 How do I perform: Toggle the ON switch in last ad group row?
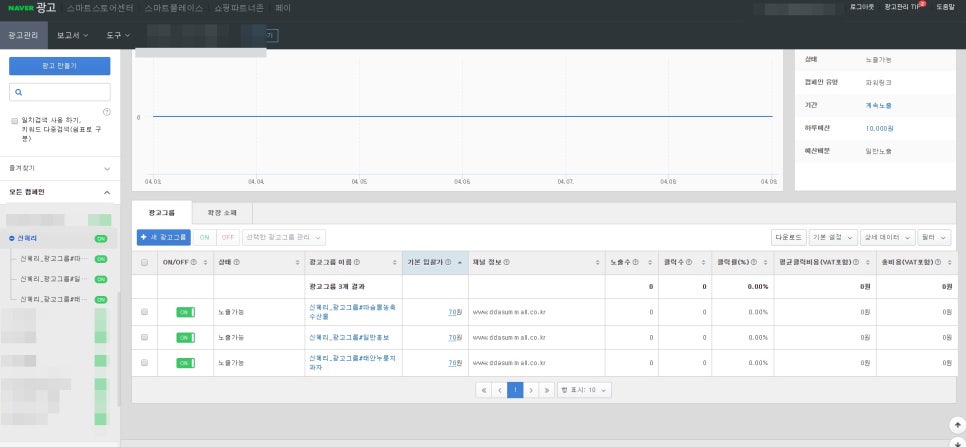pos(185,363)
